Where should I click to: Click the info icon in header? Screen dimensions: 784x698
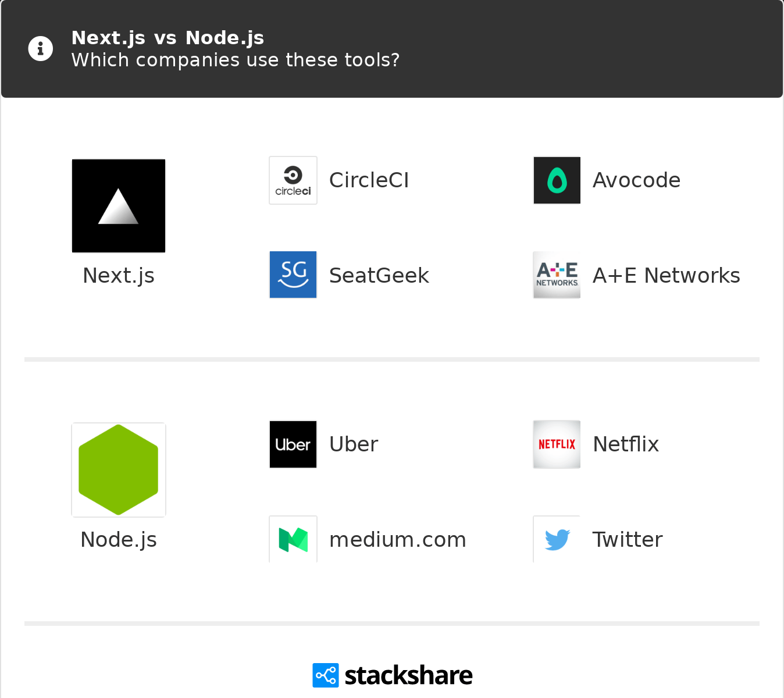[x=41, y=49]
